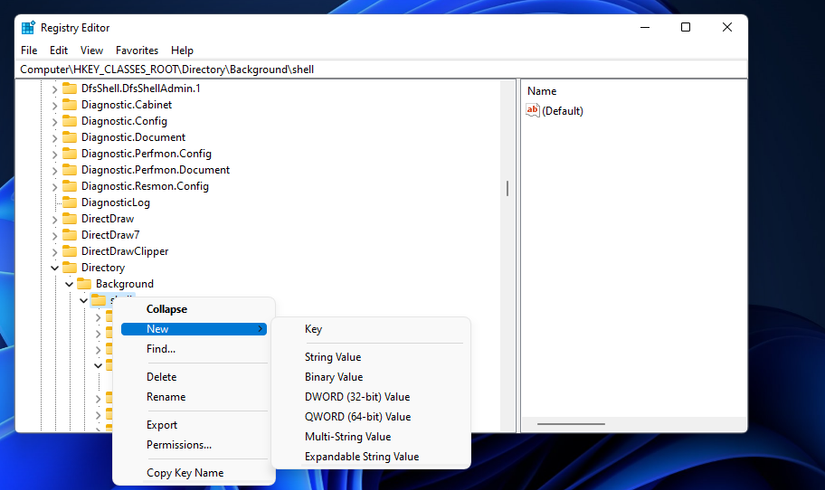This screenshot has height=490, width=825.
Task: Click the Registry Editor app icon in title bar
Action: (28, 27)
